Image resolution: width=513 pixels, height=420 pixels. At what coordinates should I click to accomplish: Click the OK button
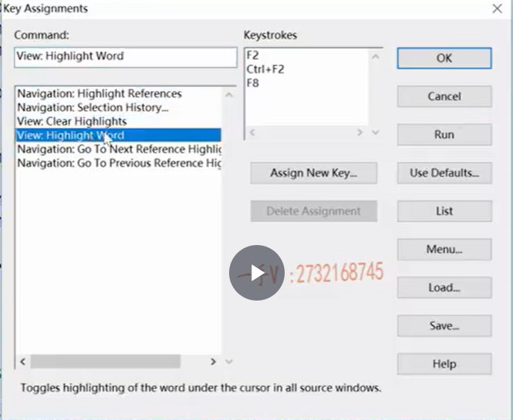444,58
